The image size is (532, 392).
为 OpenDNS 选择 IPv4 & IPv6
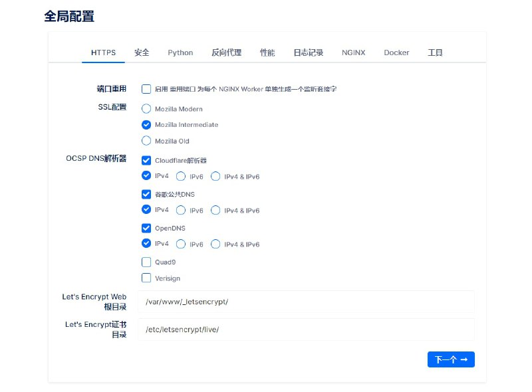pyautogui.click(x=215, y=243)
